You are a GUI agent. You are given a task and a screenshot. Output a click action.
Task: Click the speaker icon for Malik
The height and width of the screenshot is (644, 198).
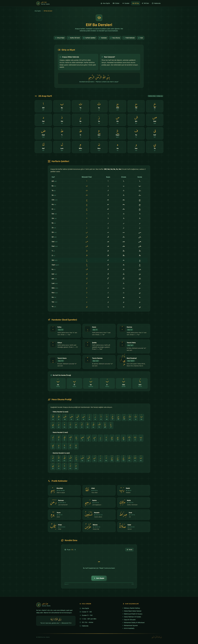(128, 502)
